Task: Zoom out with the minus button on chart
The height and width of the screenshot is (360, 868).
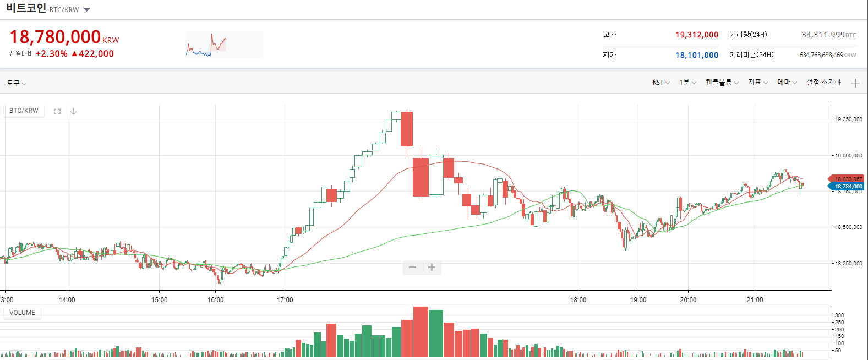Action: point(412,267)
